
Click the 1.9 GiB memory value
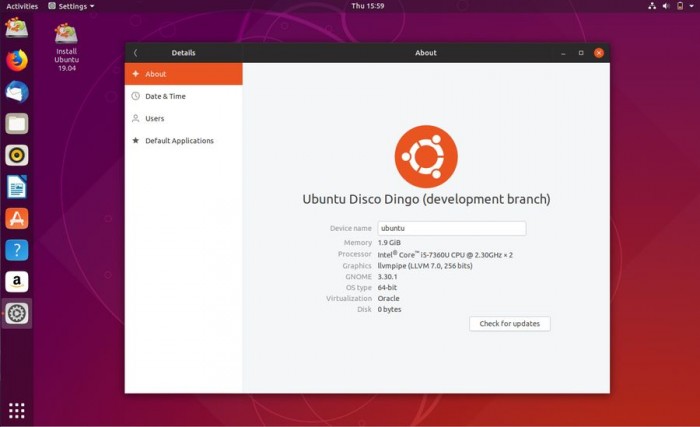[x=389, y=243]
